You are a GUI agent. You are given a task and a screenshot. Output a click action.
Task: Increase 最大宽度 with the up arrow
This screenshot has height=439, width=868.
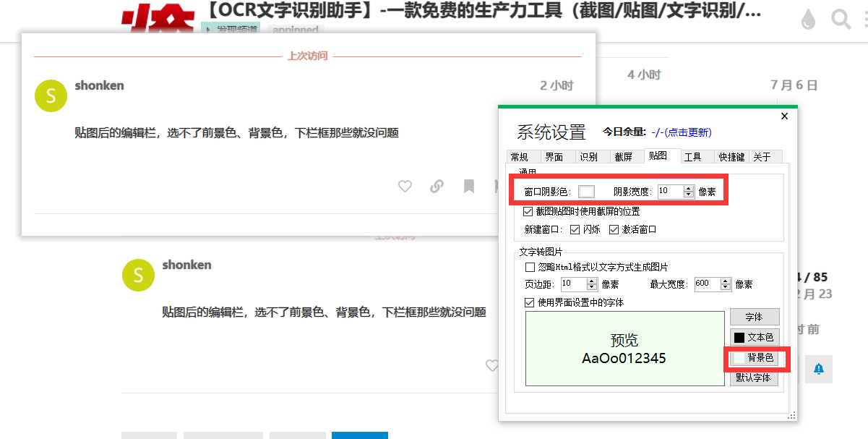[725, 281]
